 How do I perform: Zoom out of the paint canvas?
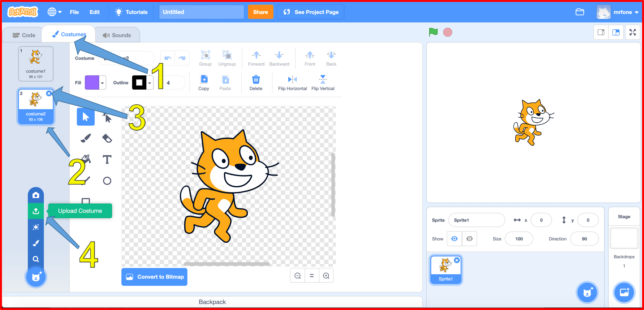[x=298, y=276]
